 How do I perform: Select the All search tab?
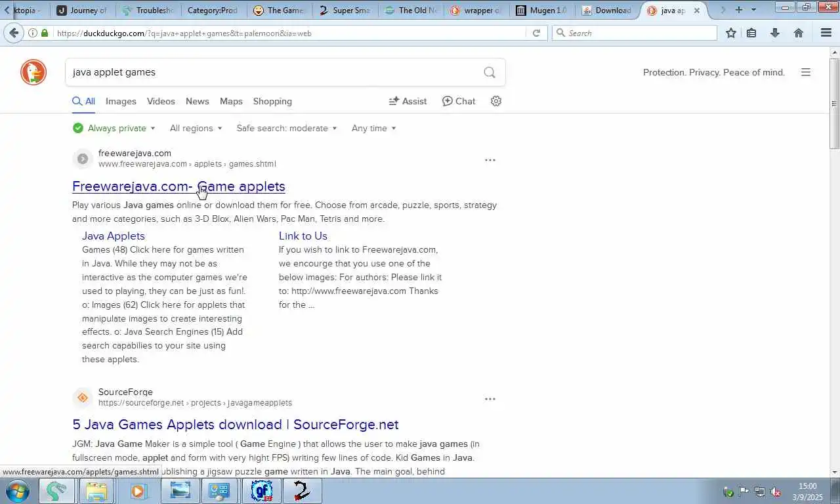84,101
